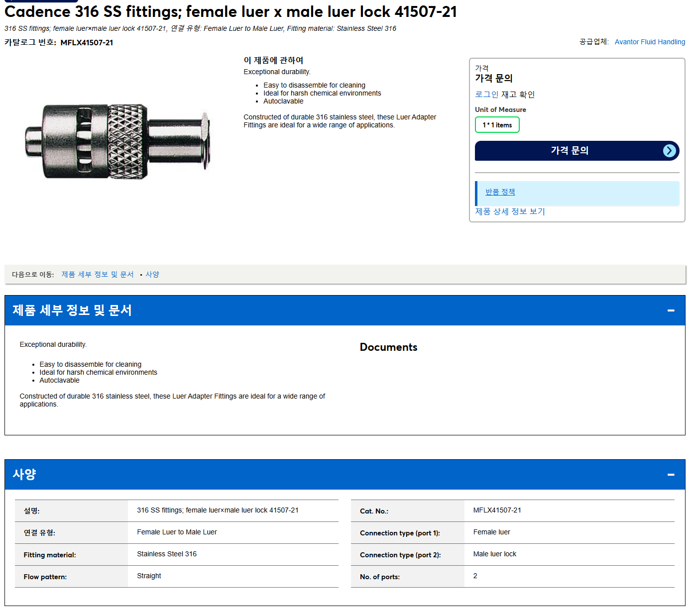
Task: Click the 설명 description value in table
Action: [218, 511]
